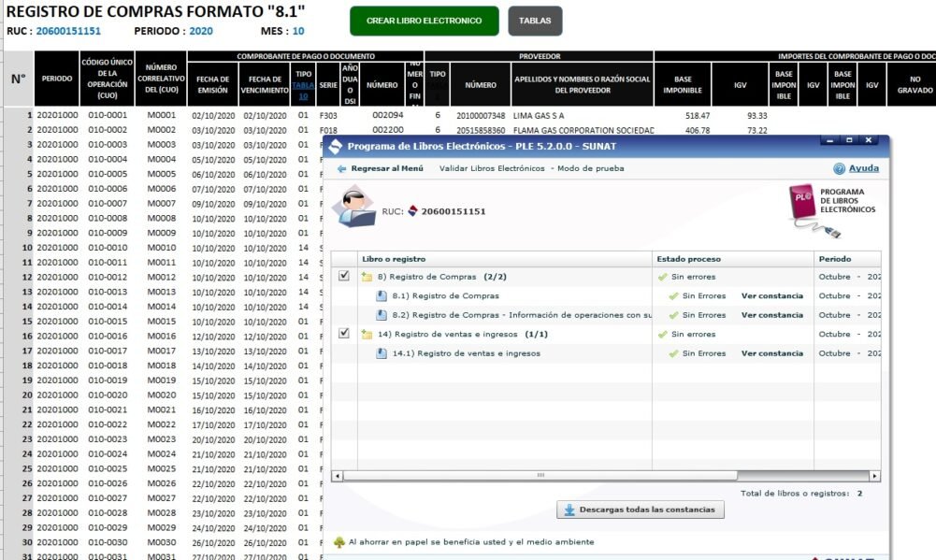Go back via Regresar al Menú link
The image size is (936, 560).
tap(387, 169)
